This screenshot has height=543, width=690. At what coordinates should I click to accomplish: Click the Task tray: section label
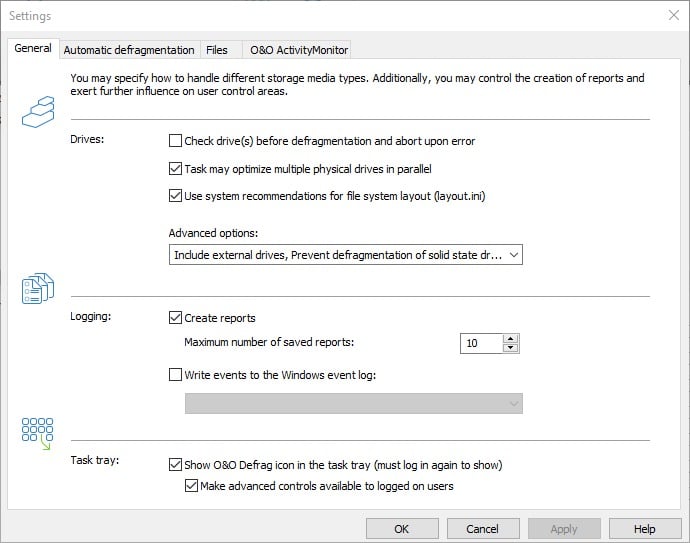[x=95, y=460]
